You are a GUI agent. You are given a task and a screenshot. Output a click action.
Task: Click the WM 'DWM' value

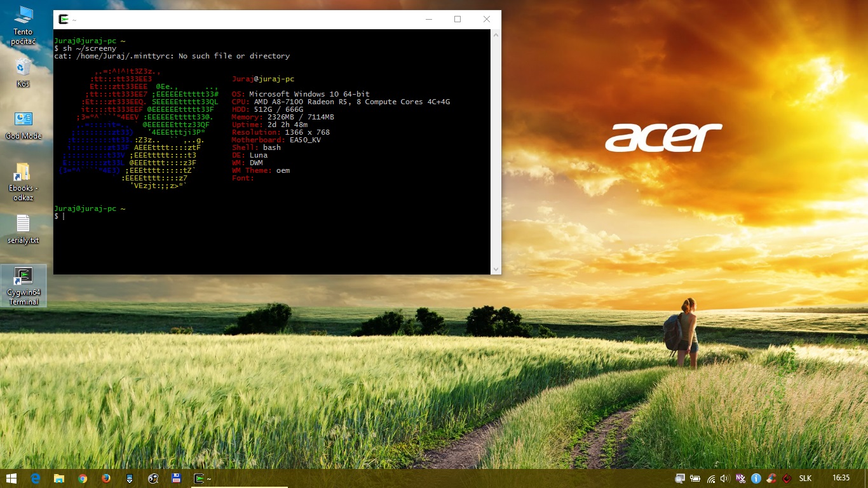[256, 163]
